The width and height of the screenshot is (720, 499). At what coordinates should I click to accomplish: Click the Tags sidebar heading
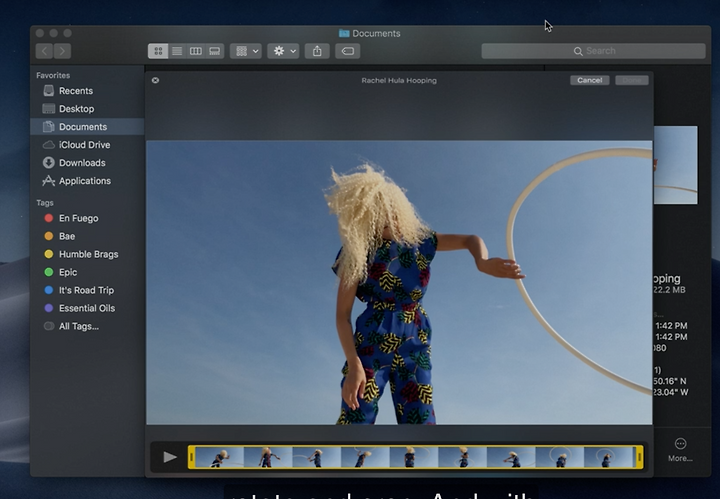(45, 202)
